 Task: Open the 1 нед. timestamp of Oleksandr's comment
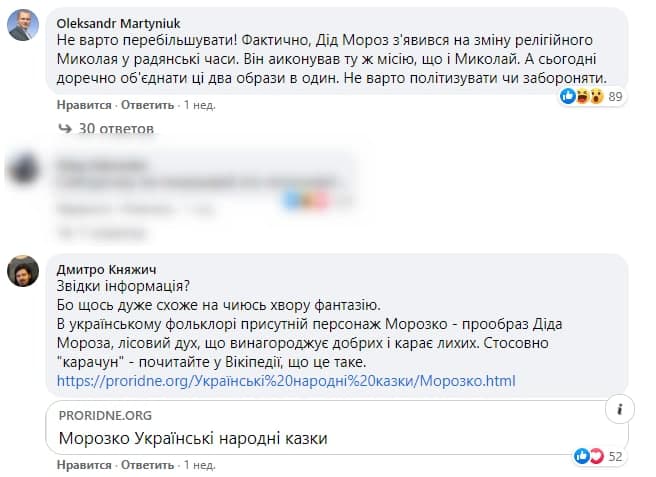[199, 103]
